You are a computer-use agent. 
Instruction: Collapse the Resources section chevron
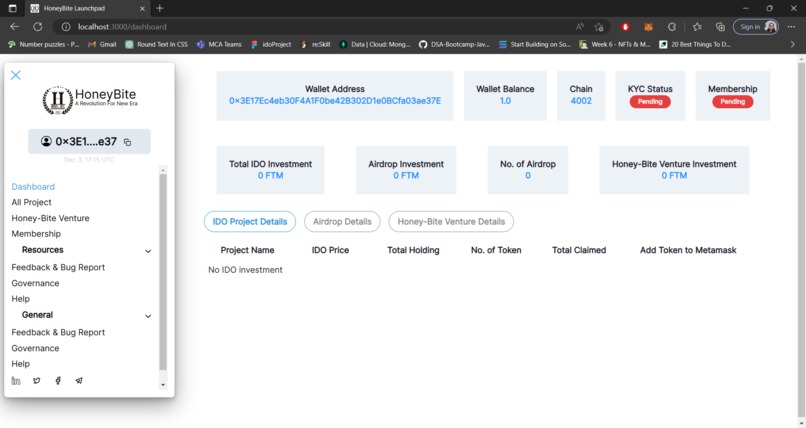tap(148, 251)
